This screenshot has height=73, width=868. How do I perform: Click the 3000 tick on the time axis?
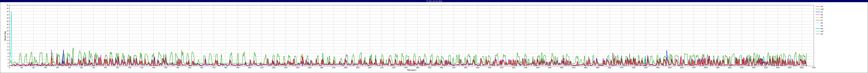370,68
